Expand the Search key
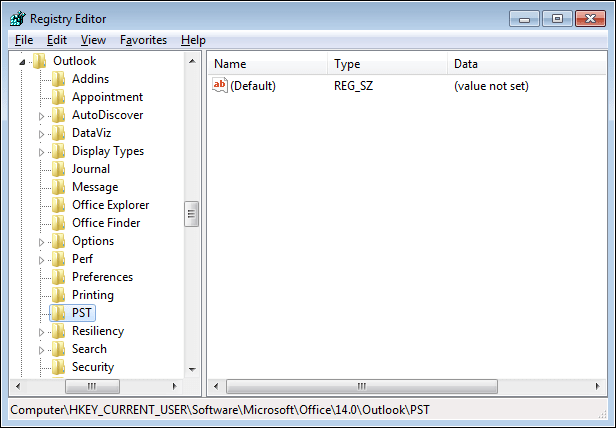This screenshot has width=616, height=428. 41,350
